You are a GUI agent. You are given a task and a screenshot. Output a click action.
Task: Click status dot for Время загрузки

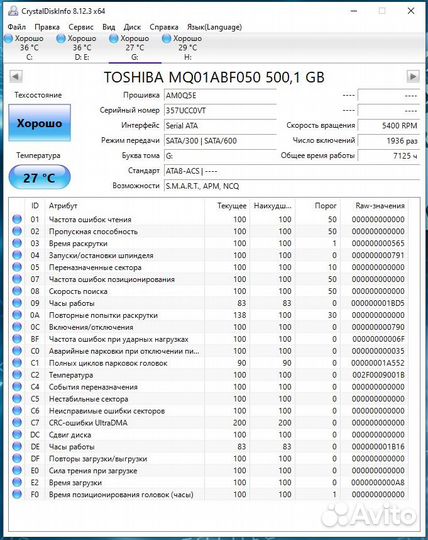(x=17, y=482)
